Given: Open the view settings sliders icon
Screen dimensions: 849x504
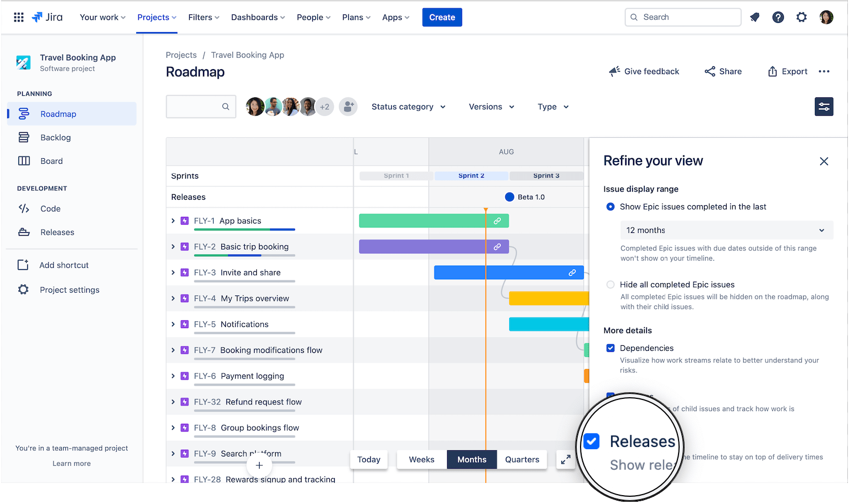Looking at the screenshot, I should [824, 106].
